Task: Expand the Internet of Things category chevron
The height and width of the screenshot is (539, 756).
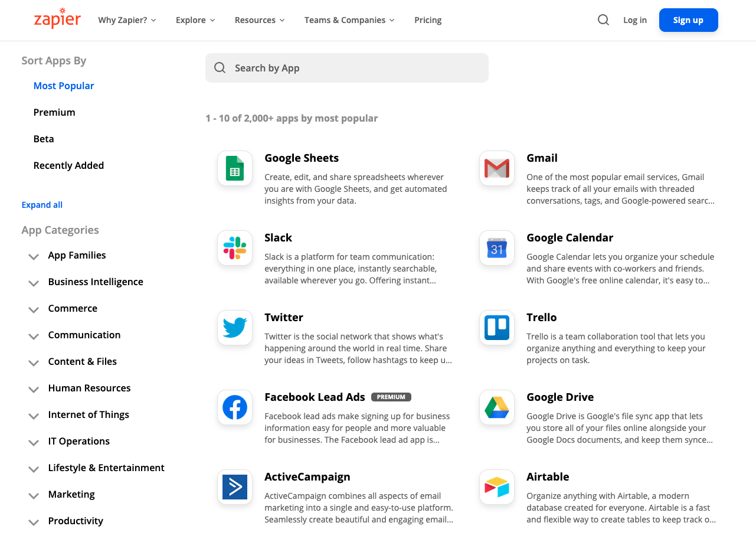Action: tap(34, 416)
